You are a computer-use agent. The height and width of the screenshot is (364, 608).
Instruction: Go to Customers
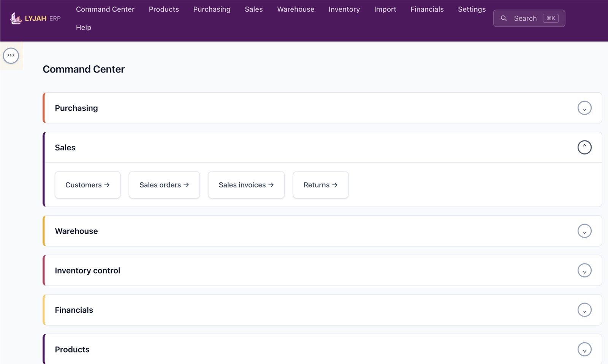tap(88, 185)
